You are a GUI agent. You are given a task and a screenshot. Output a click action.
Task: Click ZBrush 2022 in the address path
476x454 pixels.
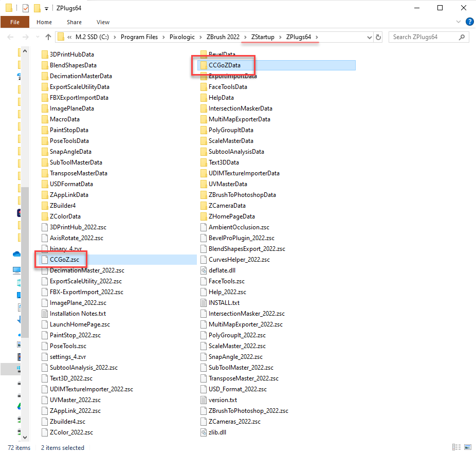coord(223,37)
